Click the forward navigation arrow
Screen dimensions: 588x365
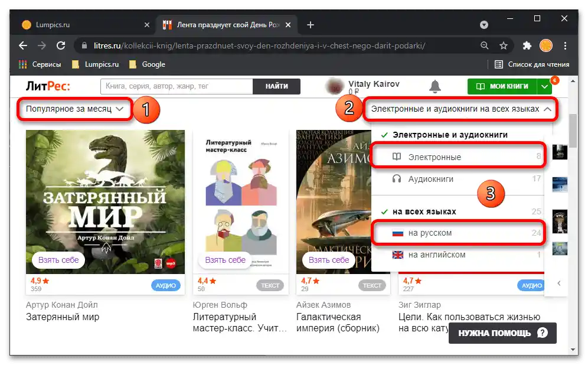coord(42,45)
